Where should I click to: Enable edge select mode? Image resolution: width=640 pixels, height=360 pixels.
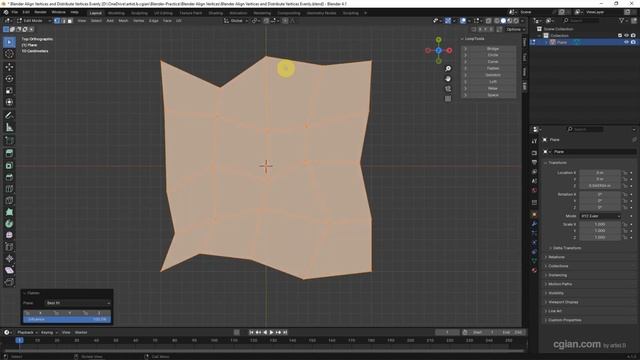coord(64,20)
